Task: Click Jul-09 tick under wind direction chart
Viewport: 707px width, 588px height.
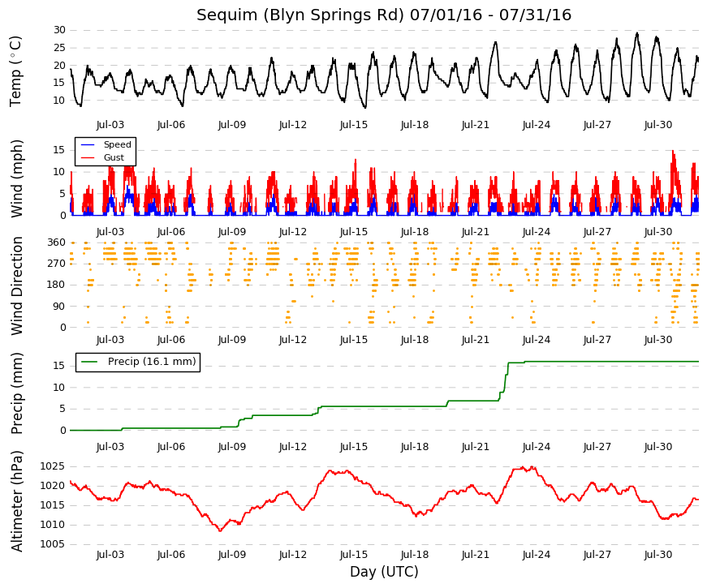Action: tap(232, 340)
